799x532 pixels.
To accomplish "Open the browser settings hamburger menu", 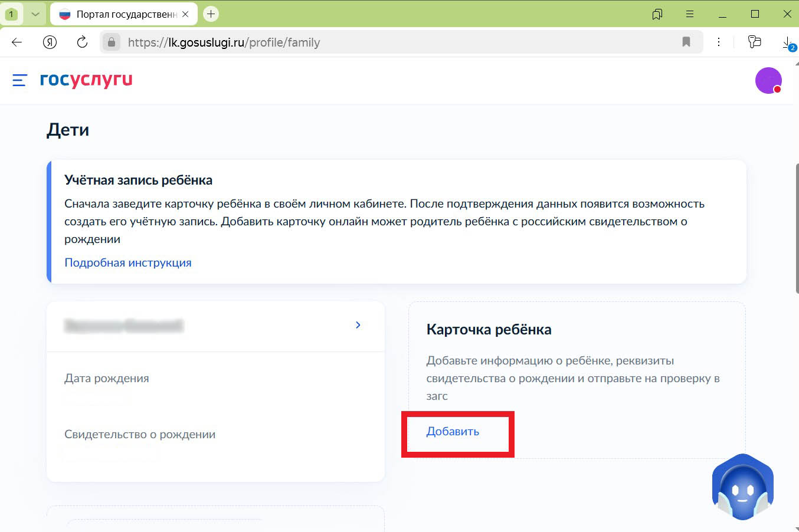I will [x=689, y=13].
